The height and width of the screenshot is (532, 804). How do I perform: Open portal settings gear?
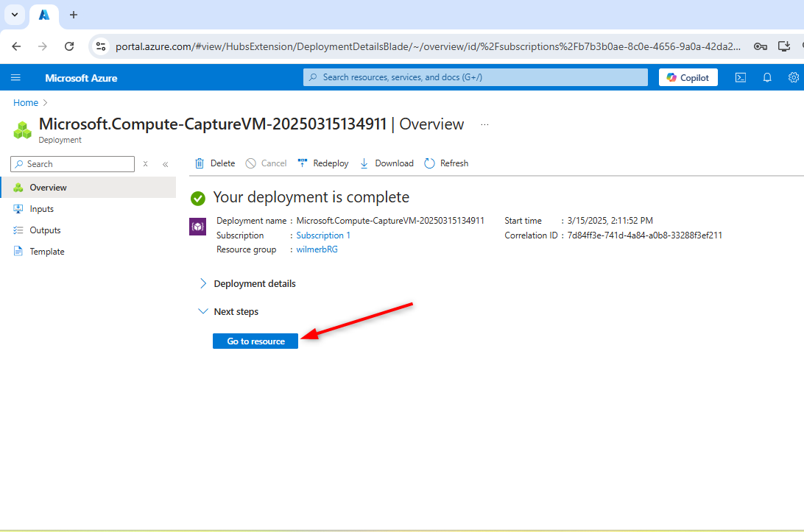[x=793, y=77]
